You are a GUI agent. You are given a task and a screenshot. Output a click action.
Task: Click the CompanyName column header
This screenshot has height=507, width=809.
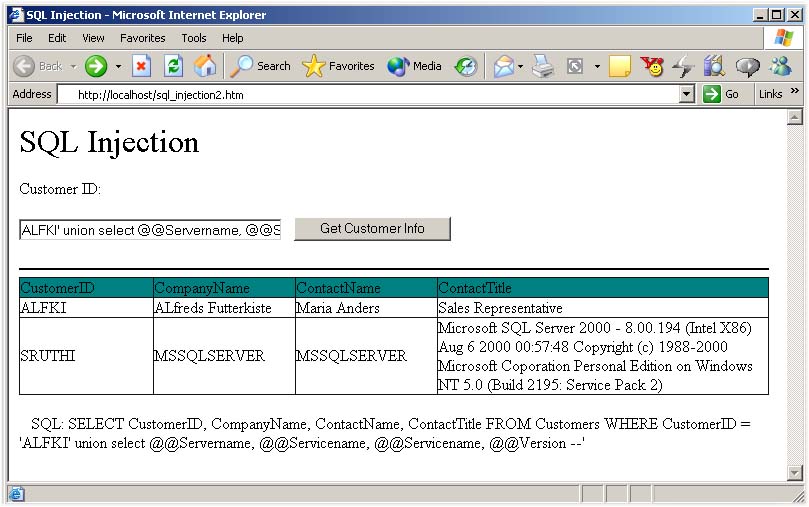[x=224, y=288]
